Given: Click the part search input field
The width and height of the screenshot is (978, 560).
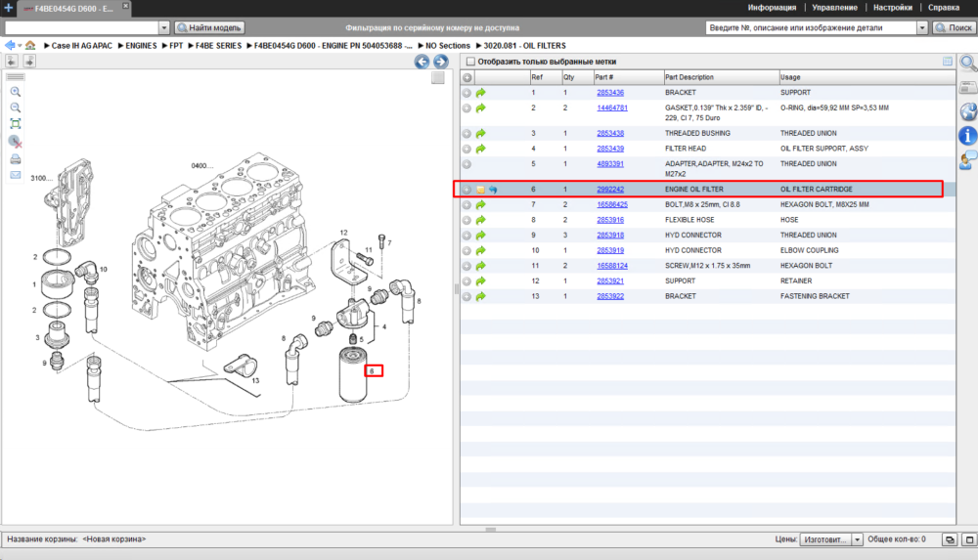Looking at the screenshot, I should [811, 27].
